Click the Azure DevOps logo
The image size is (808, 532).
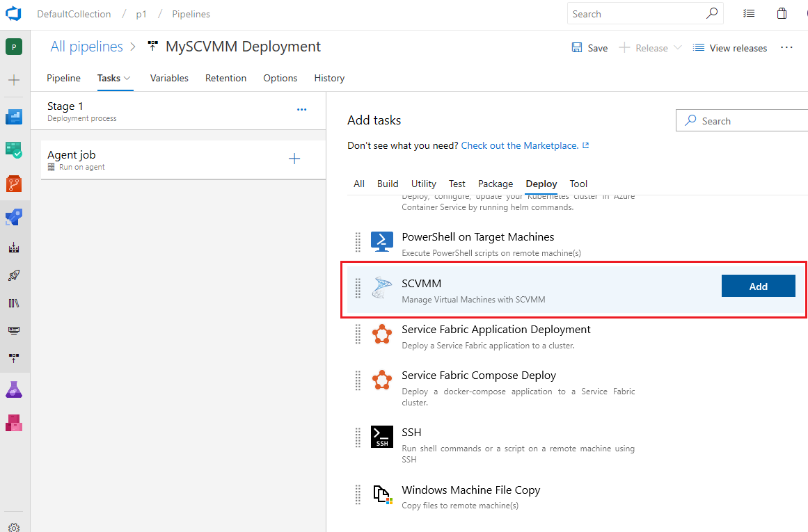tap(13, 14)
